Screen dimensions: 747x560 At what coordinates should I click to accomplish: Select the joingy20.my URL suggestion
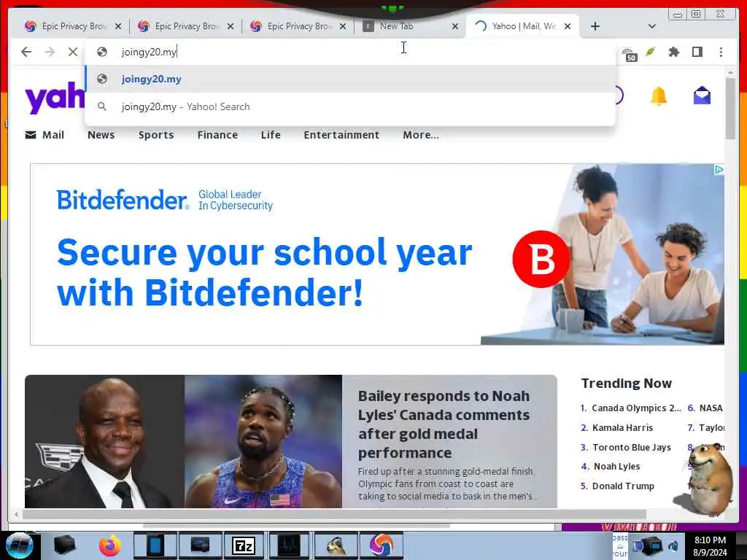350,79
